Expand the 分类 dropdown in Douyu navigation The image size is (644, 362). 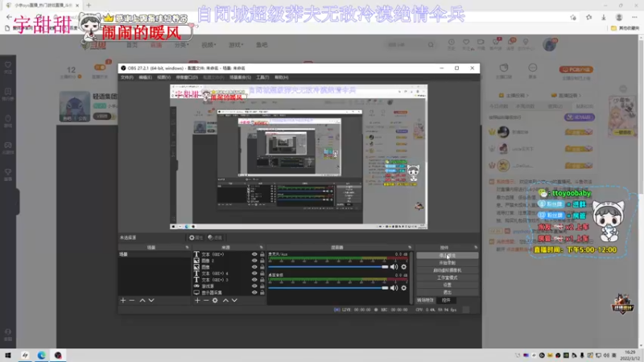pos(181,45)
